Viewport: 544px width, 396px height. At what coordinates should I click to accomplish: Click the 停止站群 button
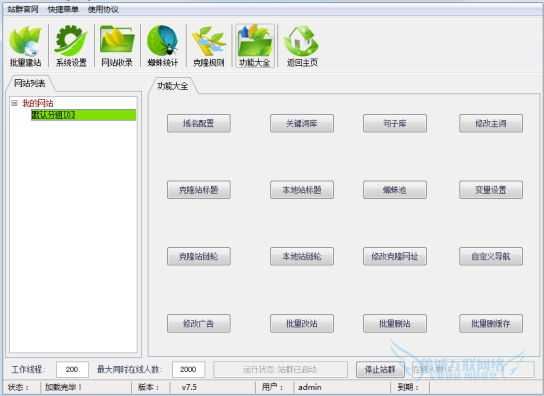point(380,370)
